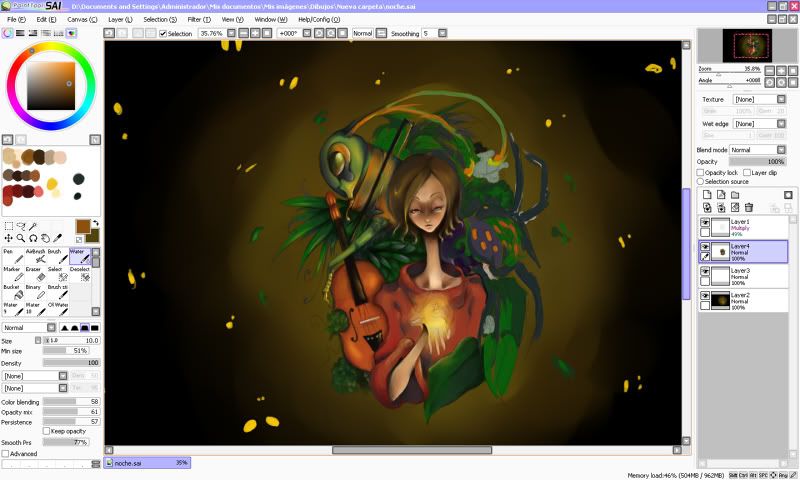
Task: Enable Opacity lock checkbox
Action: 701,173
